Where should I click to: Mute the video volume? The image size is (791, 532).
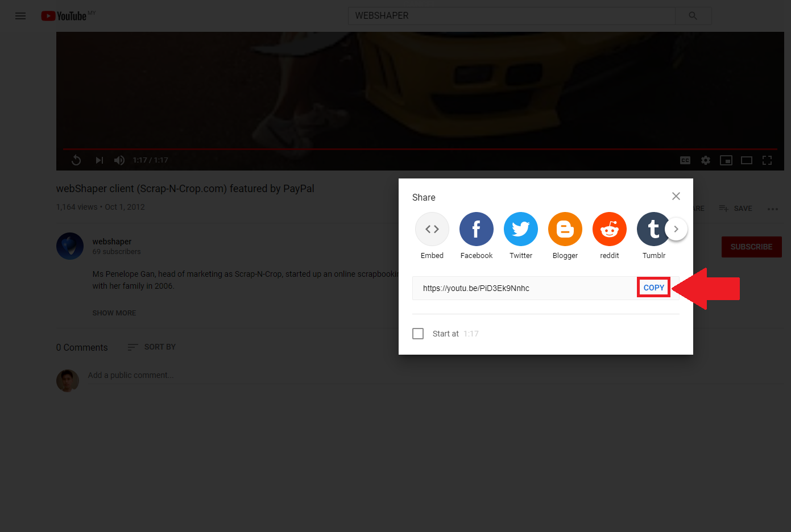(x=119, y=160)
